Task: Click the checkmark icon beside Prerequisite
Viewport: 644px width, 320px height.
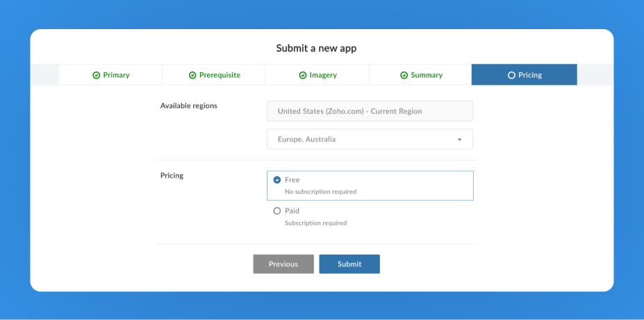Action: (x=192, y=75)
